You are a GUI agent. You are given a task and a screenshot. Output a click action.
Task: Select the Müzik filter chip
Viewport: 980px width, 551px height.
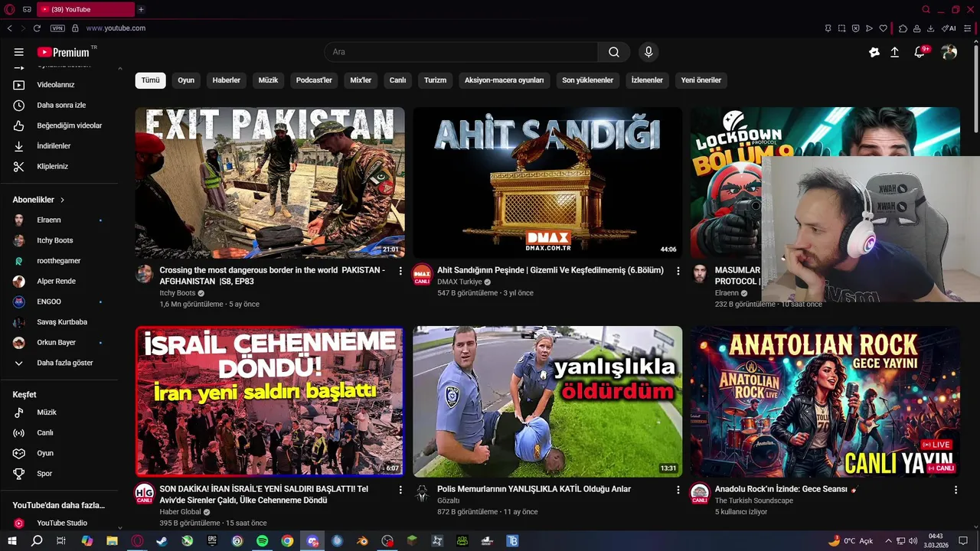tap(268, 80)
